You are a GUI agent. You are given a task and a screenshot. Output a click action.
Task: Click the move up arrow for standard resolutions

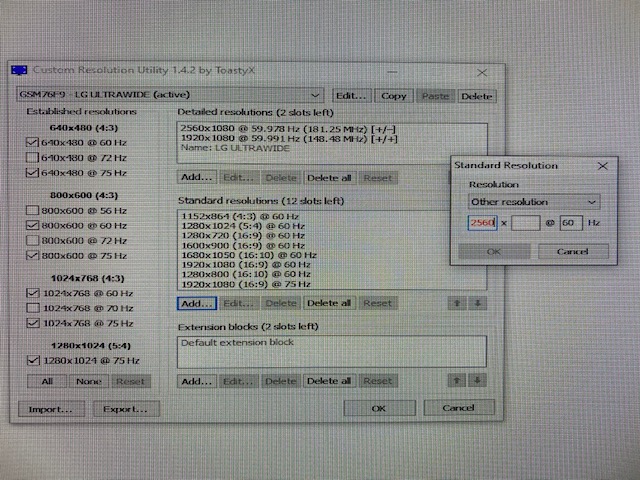(457, 303)
